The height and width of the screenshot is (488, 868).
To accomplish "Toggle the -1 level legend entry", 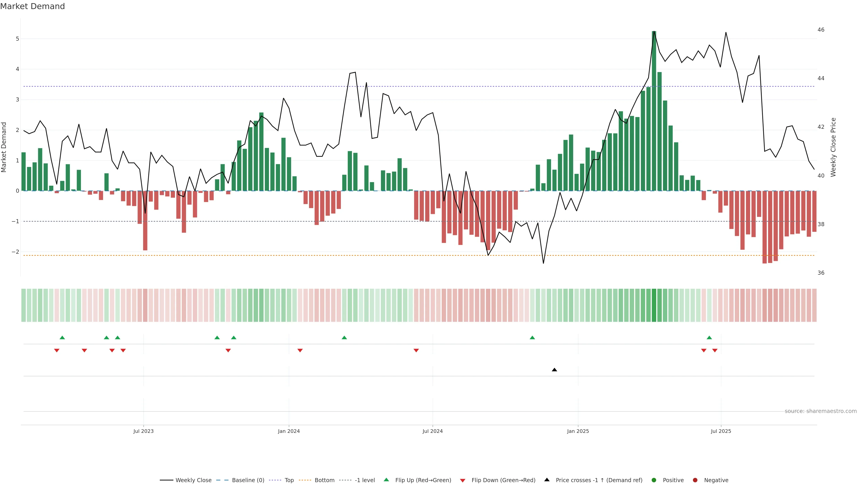I will point(365,480).
